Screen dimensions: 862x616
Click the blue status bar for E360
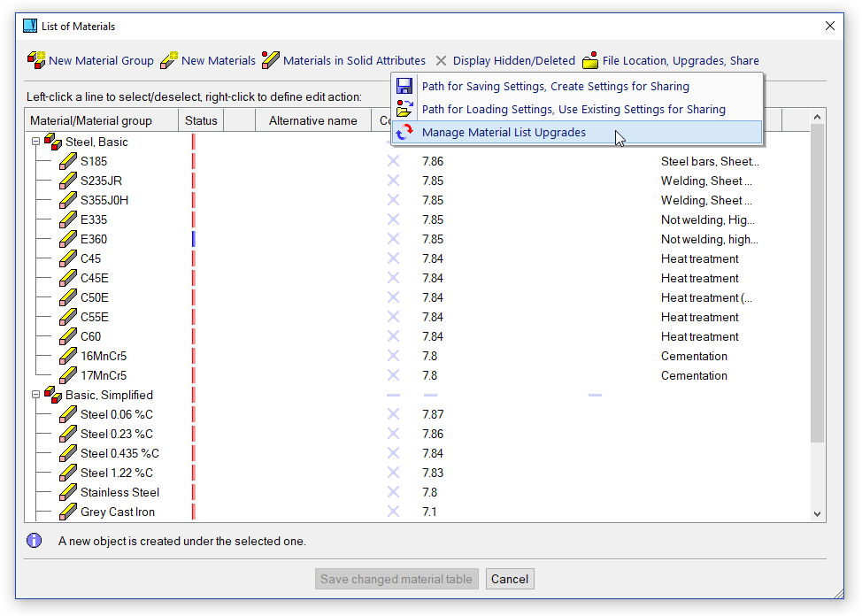[193, 239]
